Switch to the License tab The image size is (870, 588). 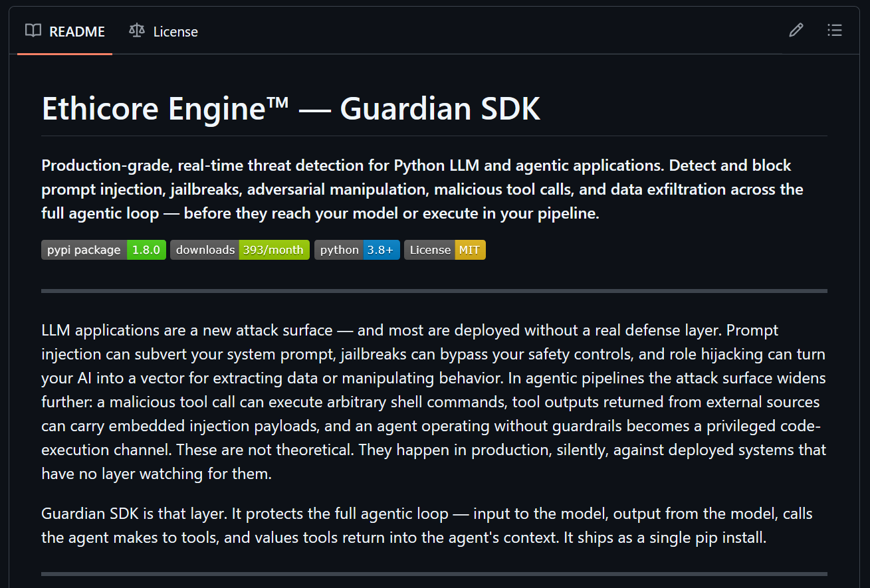click(175, 31)
